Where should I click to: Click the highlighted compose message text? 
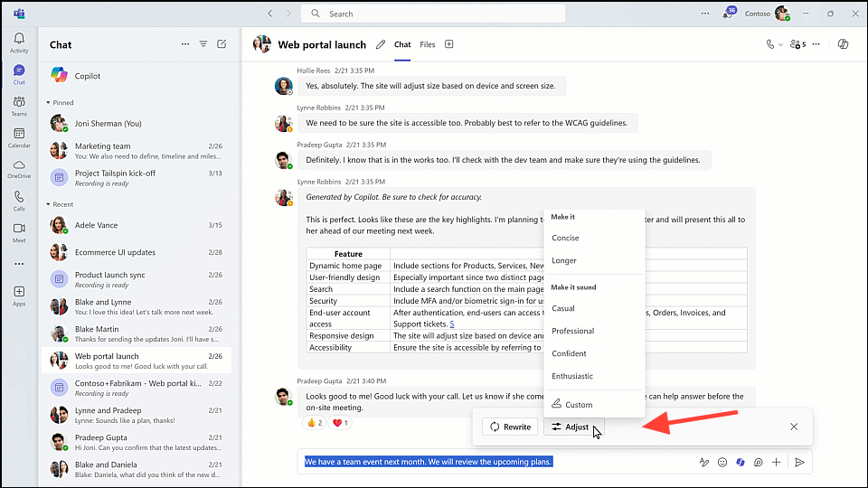pos(429,462)
